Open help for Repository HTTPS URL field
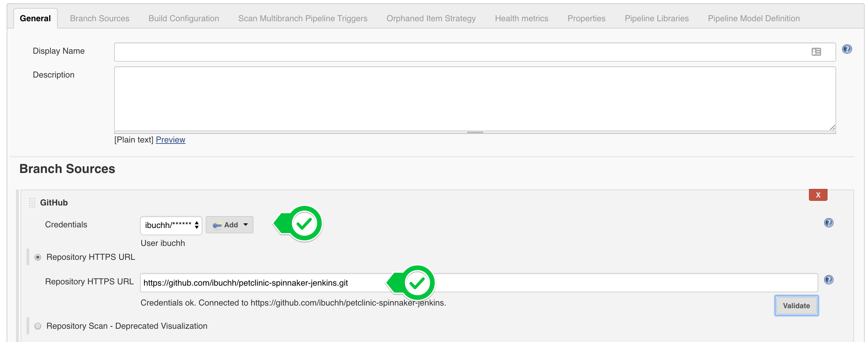This screenshot has width=868, height=342. [x=829, y=280]
